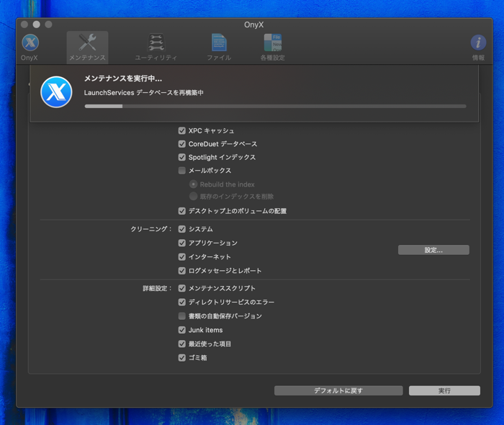Open the 各種設定 preferences icon
504x425 pixels.
click(273, 42)
